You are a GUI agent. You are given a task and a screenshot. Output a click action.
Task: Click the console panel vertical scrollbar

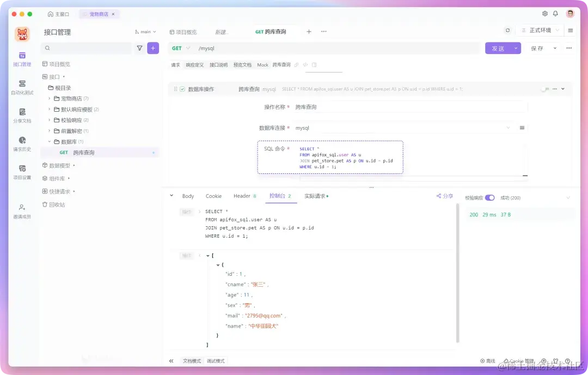click(x=457, y=273)
